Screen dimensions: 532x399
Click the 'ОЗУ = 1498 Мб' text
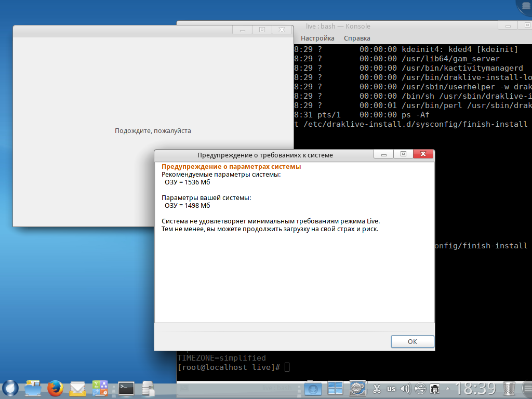click(187, 206)
